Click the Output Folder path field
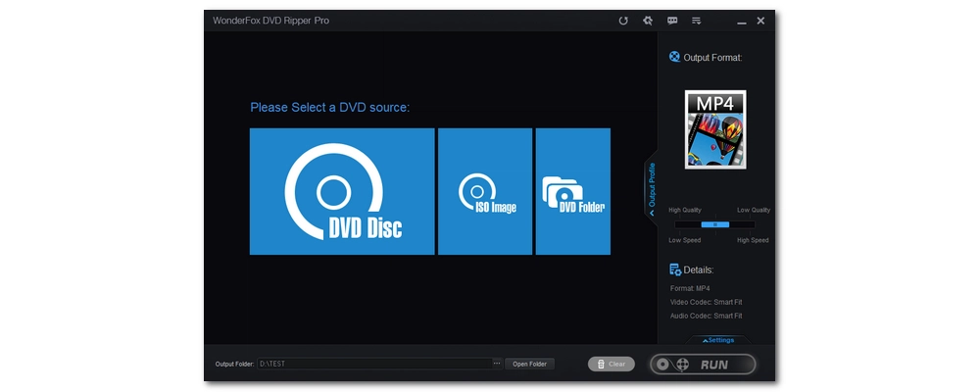 pos(374,364)
